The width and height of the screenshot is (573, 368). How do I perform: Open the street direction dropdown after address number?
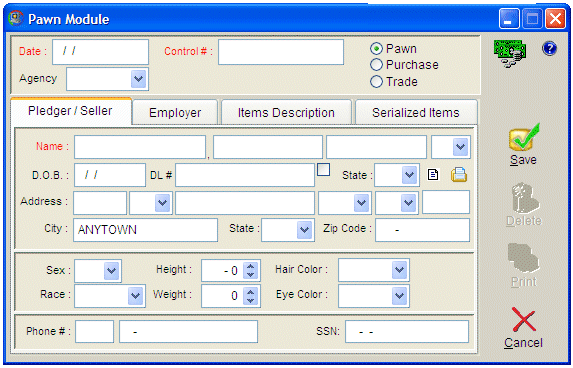tap(163, 202)
